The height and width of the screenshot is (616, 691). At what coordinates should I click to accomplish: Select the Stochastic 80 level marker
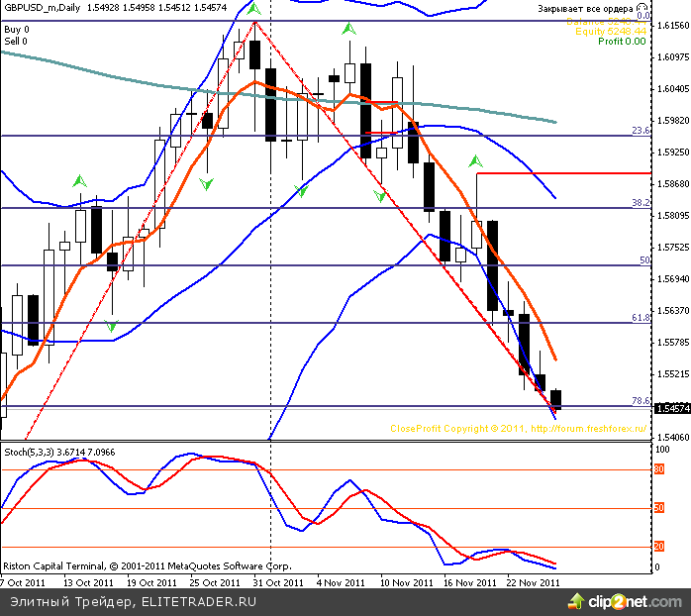tap(658, 468)
